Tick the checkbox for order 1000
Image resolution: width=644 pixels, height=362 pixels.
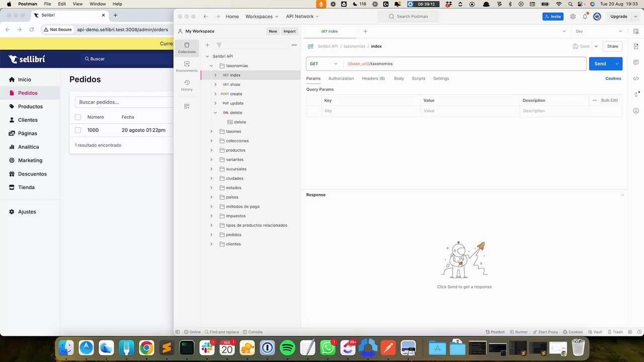point(77,130)
